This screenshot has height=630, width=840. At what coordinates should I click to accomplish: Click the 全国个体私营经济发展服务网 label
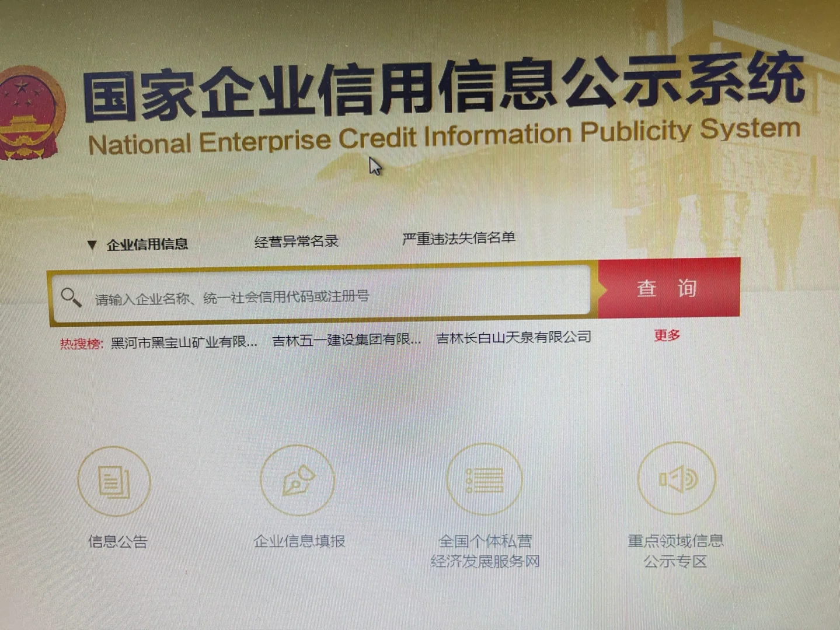point(485,551)
